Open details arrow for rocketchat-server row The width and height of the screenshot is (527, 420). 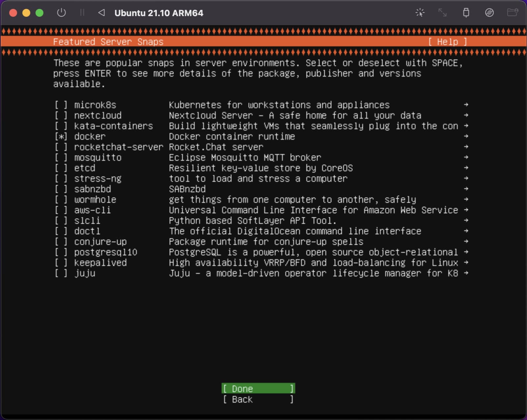pyautogui.click(x=466, y=147)
